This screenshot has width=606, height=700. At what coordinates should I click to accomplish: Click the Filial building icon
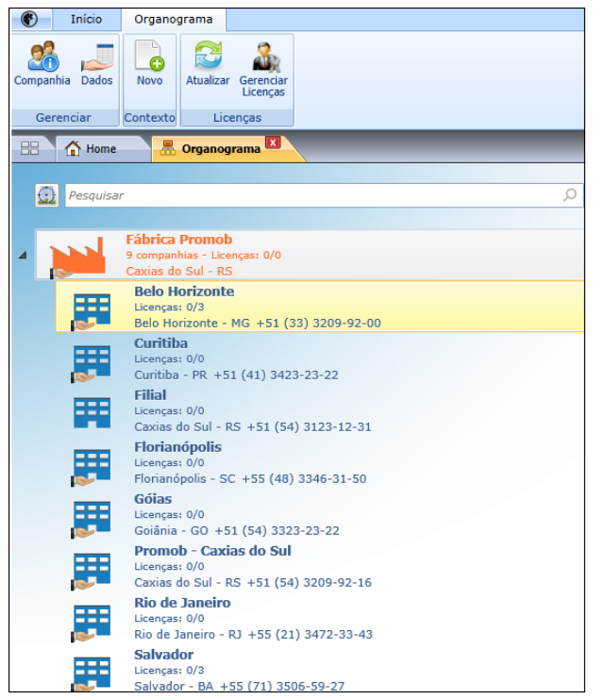click(x=92, y=412)
